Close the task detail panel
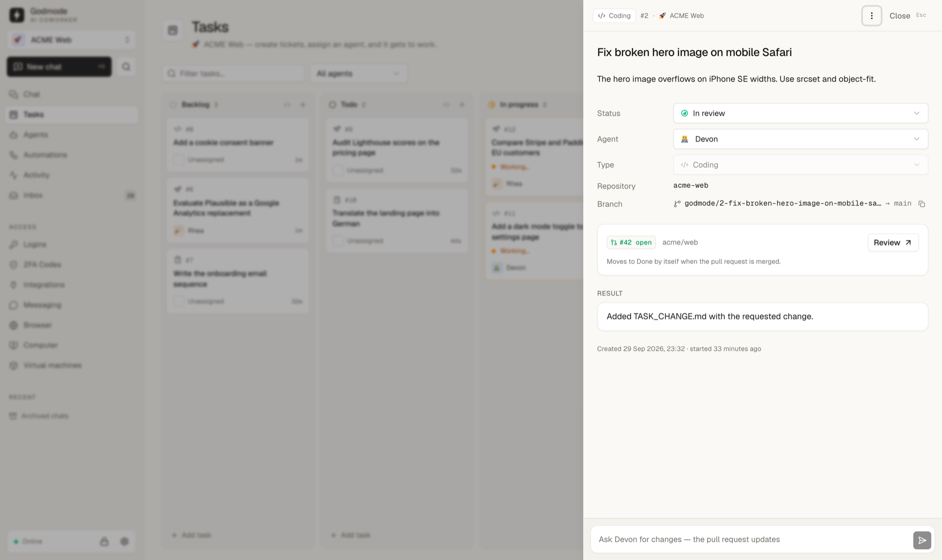The width and height of the screenshot is (942, 560). pyautogui.click(x=907, y=16)
